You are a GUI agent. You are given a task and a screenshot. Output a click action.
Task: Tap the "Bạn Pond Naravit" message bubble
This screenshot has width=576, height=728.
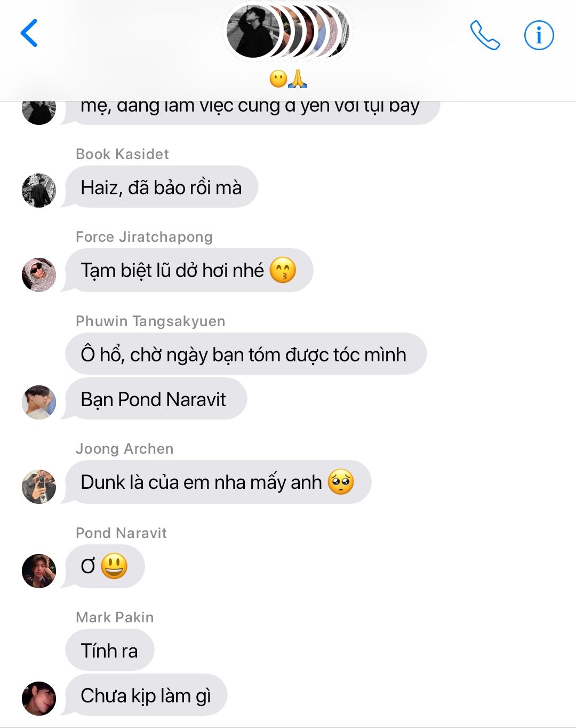point(156,399)
